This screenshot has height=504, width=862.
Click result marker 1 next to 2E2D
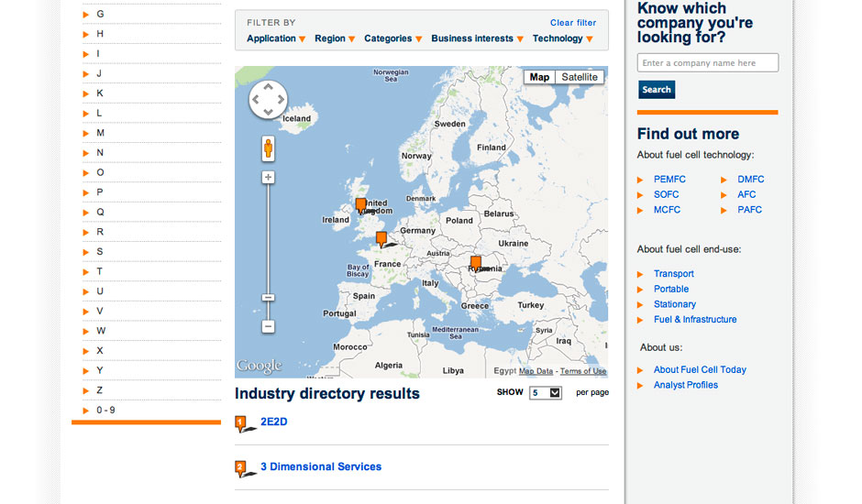click(241, 423)
